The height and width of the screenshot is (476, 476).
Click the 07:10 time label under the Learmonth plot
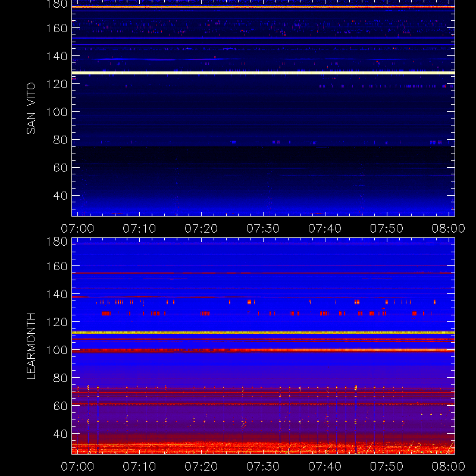click(139, 466)
